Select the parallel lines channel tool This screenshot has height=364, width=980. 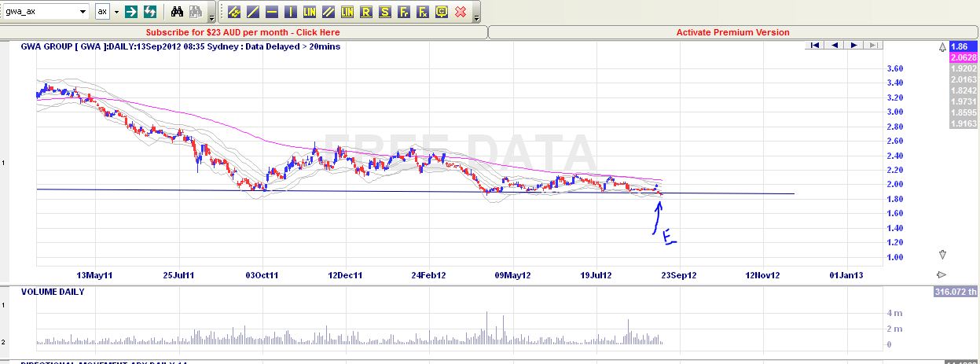[x=329, y=12]
